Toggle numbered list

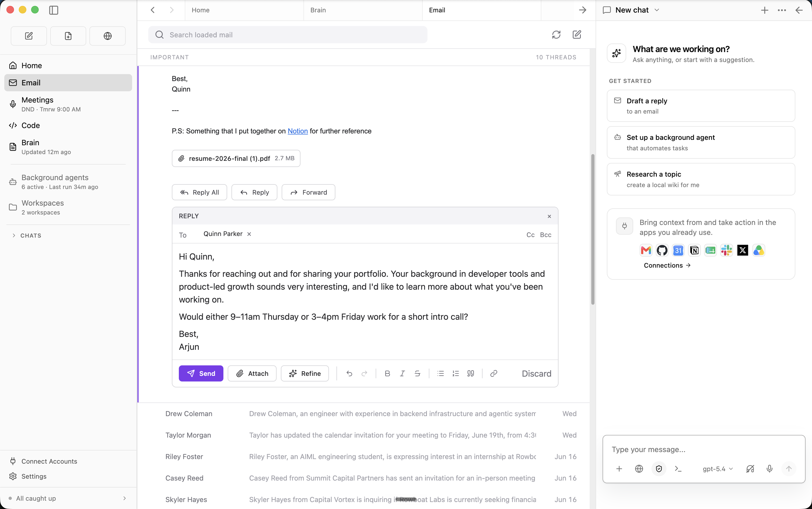click(455, 373)
